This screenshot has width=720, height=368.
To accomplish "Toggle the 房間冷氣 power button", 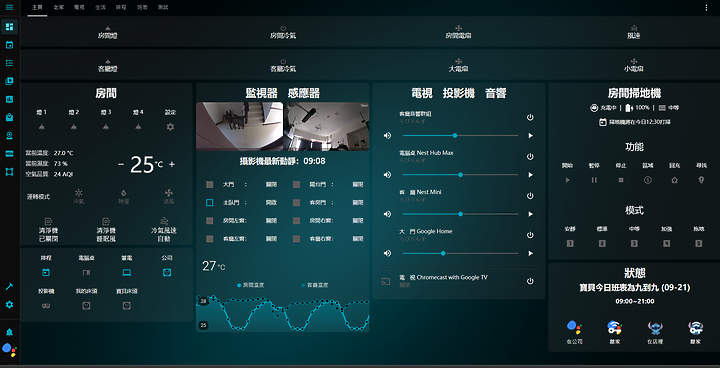I will tap(283, 32).
